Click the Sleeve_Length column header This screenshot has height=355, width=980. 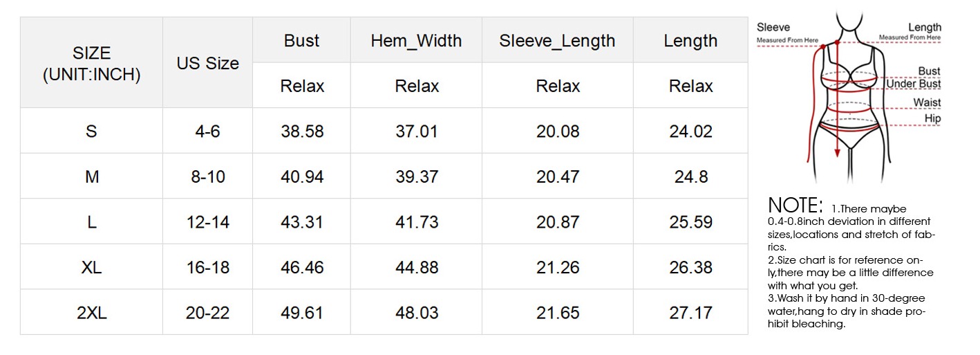557,41
